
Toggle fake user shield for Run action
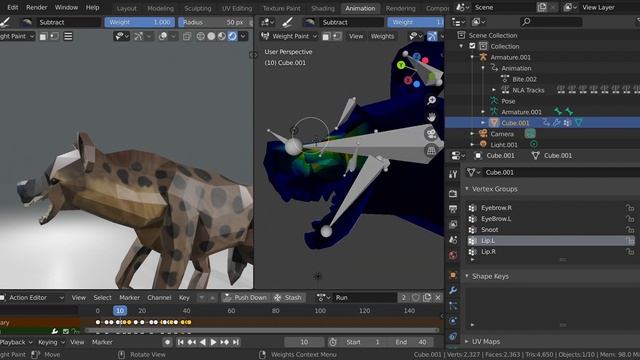pyautogui.click(x=416, y=298)
